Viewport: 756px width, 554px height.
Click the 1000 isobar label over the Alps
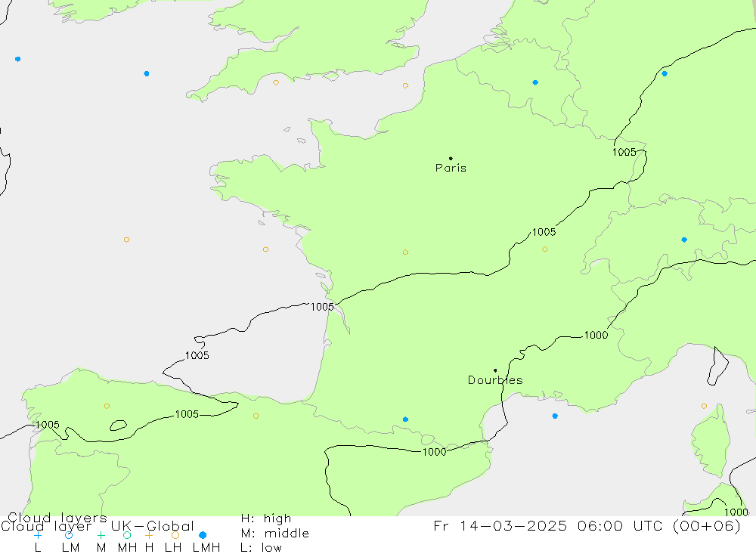[596, 335]
